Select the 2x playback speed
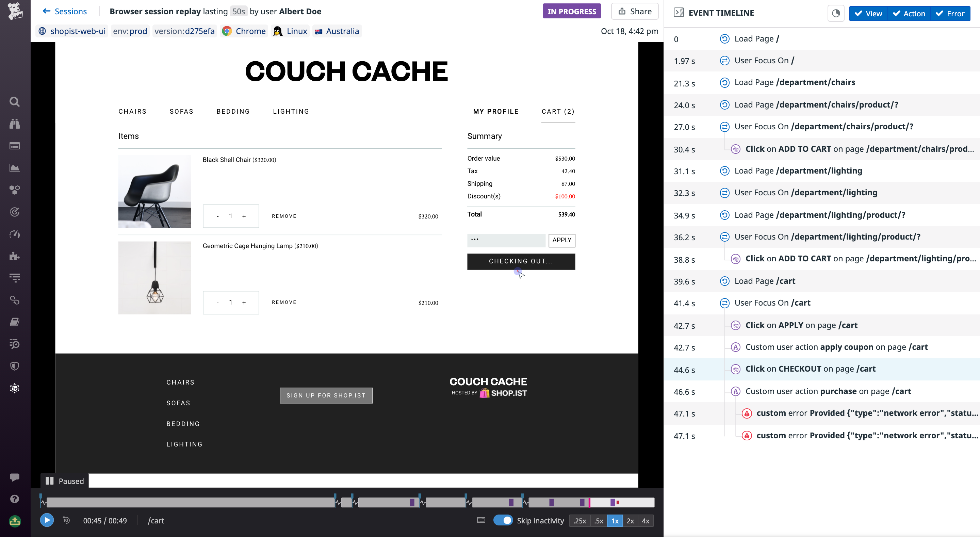The height and width of the screenshot is (537, 980). point(630,521)
